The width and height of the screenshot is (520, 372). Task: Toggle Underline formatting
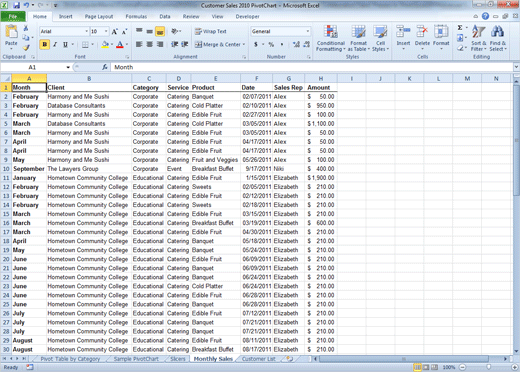[65, 44]
